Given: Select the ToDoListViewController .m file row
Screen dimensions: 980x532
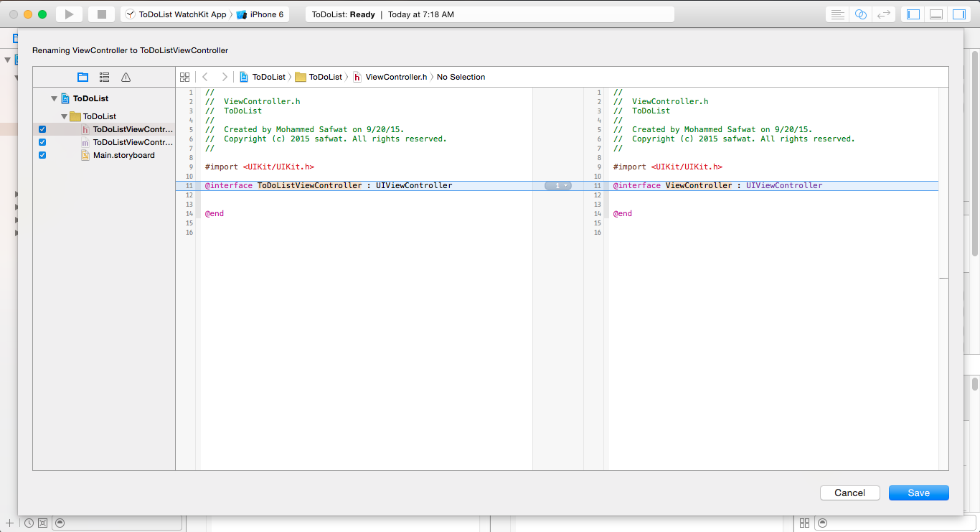Looking at the screenshot, I should click(104, 142).
